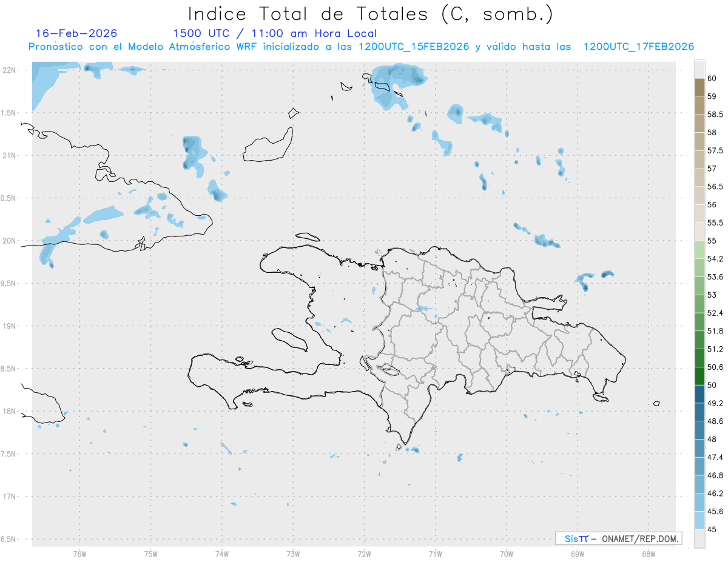The width and height of the screenshot is (728, 562).
Task: Click the '47.4' color scale value
Action: tap(715, 457)
